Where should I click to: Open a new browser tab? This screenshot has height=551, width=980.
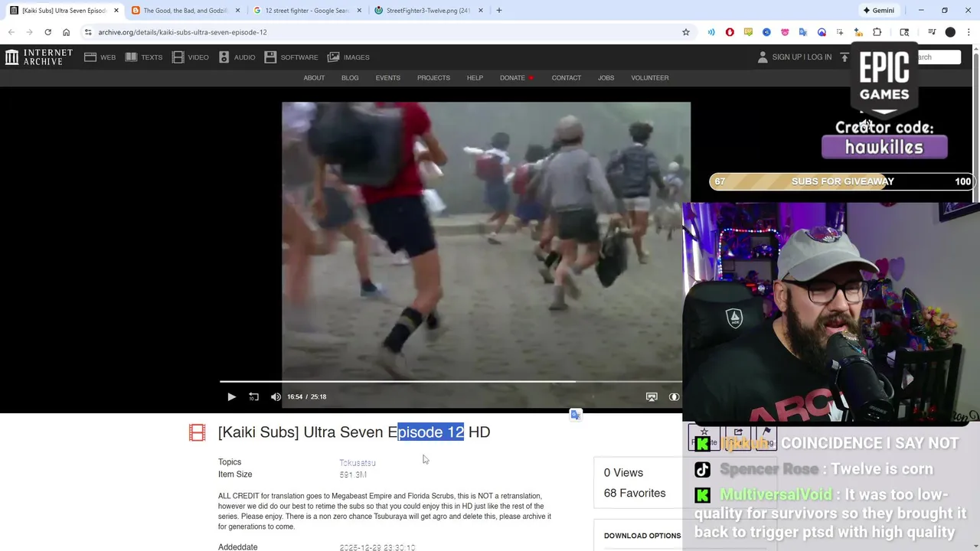[x=499, y=11]
